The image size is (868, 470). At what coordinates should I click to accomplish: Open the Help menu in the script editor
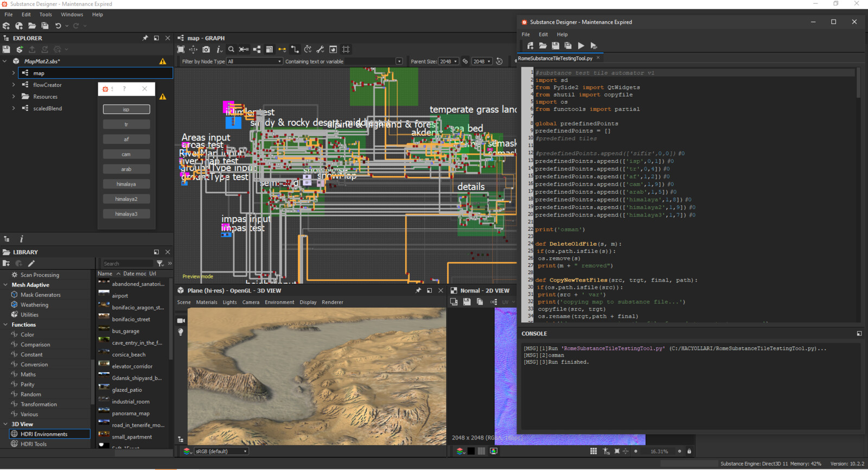coord(562,34)
